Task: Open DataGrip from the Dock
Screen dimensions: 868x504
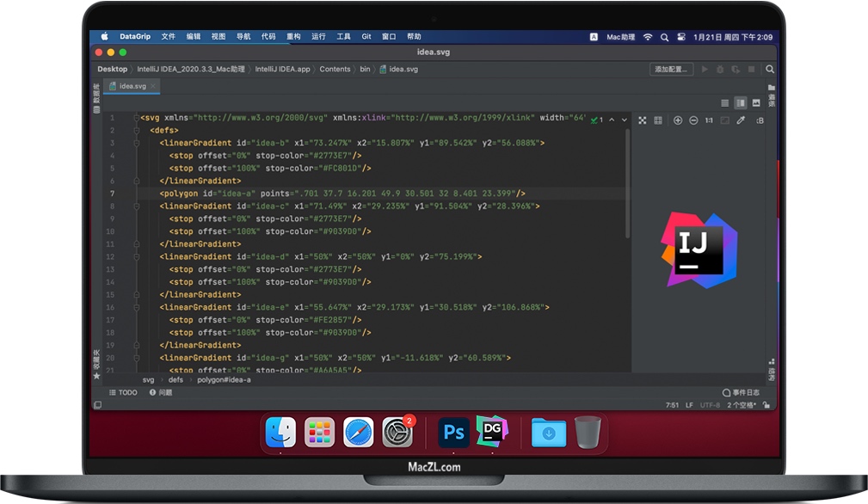Action: pos(492,433)
